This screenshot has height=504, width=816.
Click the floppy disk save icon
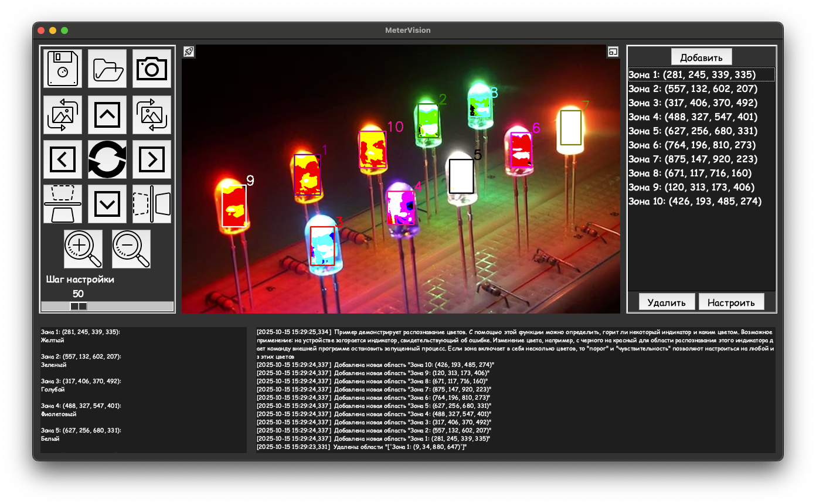[63, 69]
